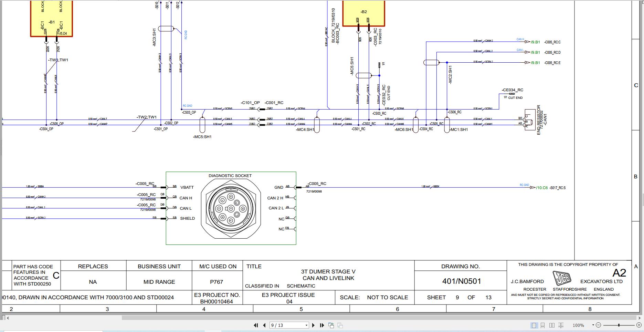The image size is (644, 332).
Task: Click the -CS06_RC splice label
Action: point(454,112)
